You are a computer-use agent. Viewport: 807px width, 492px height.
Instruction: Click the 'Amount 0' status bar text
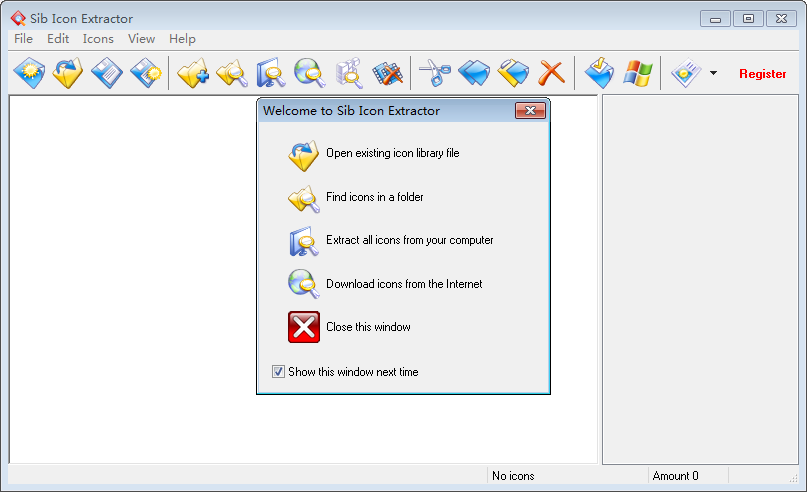[x=675, y=476]
